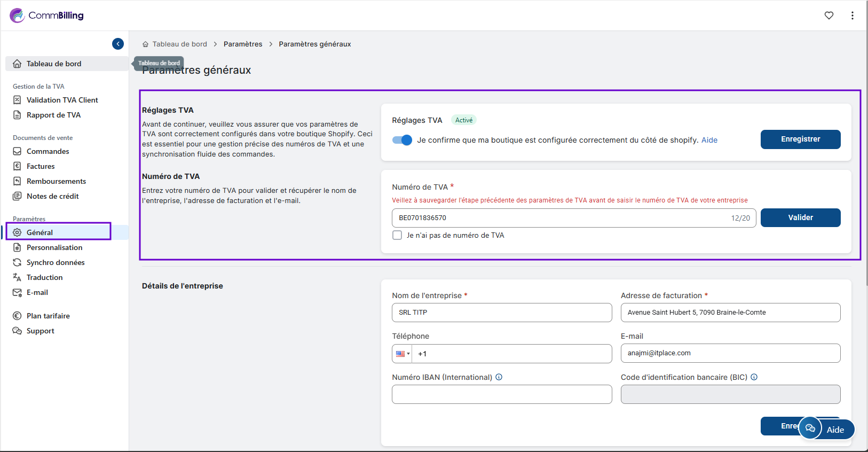
Task: Open the phone country flag dropdown
Action: (403, 354)
